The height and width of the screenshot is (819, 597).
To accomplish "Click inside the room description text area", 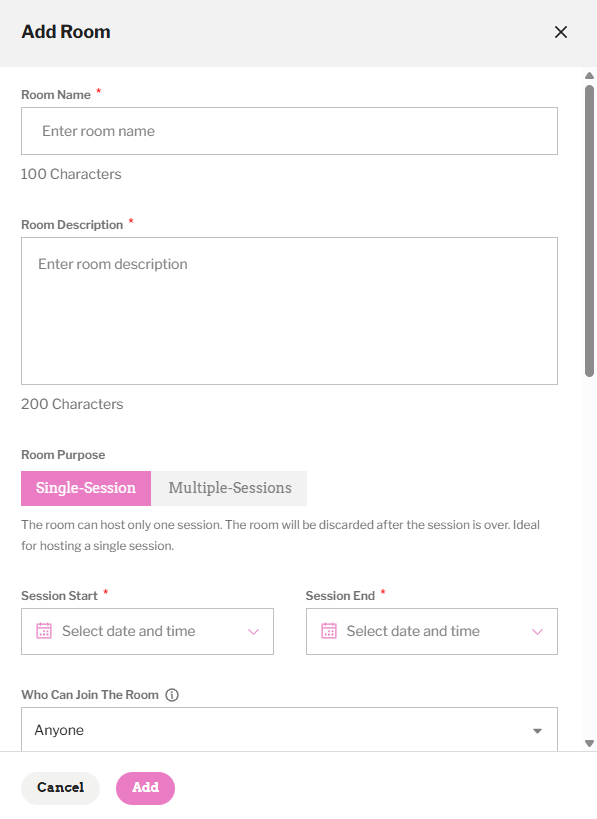I will point(289,311).
